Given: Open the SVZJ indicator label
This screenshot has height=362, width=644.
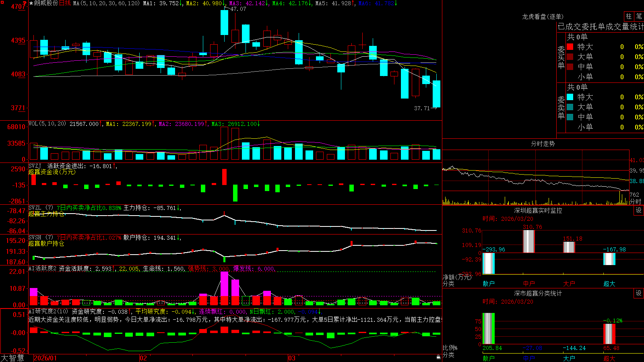Looking at the screenshot, I should click(35, 166).
